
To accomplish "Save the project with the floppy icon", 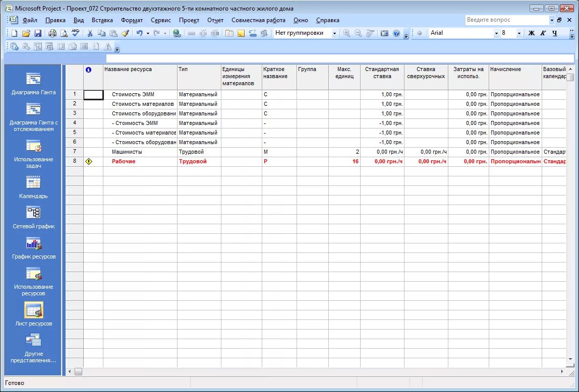I will [38, 33].
